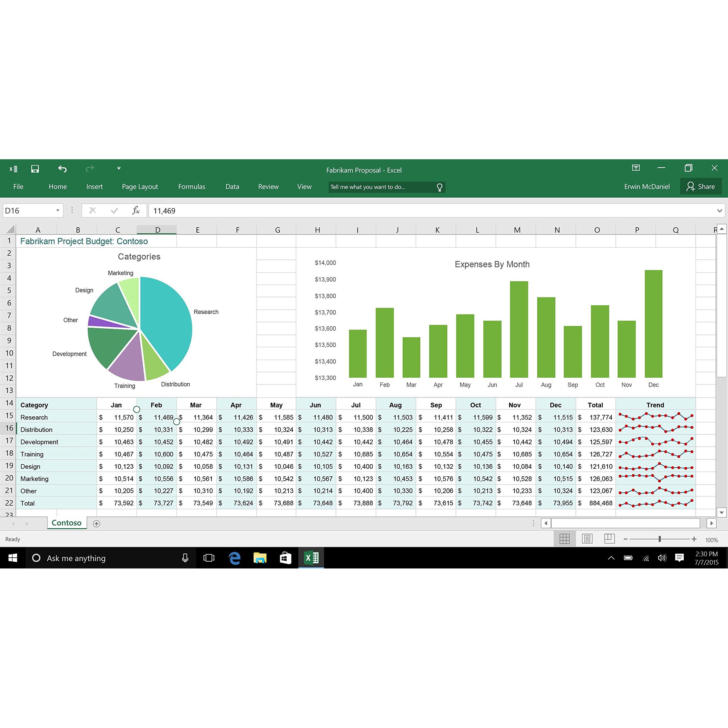728x728 pixels.
Task: Click the lightbulb Tell Me icon
Action: point(439,187)
